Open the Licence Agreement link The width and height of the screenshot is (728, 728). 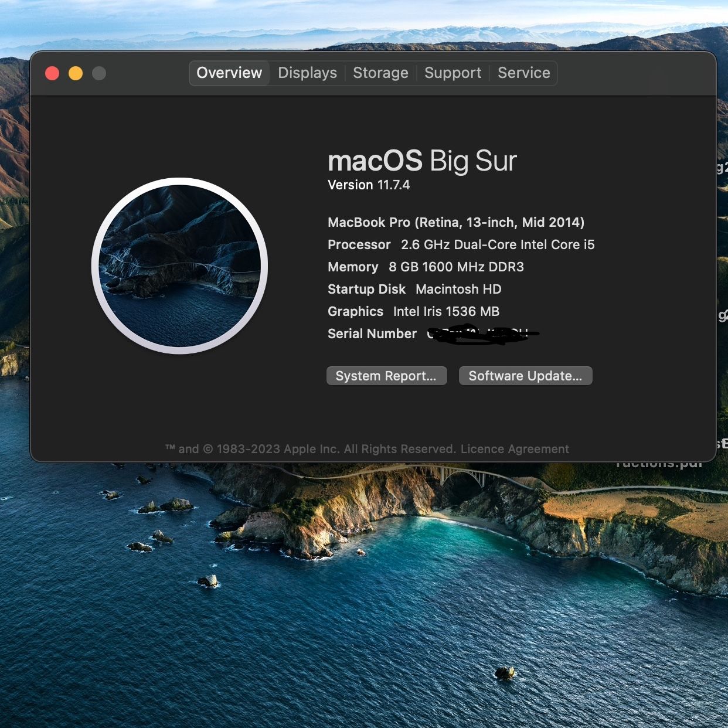(515, 449)
